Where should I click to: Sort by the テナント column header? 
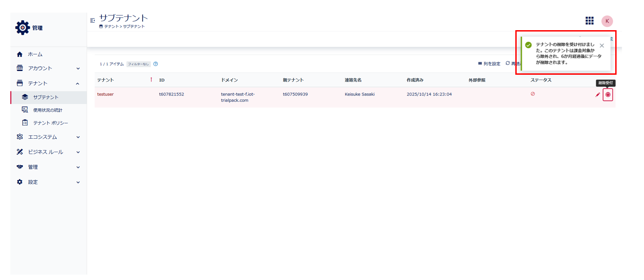click(106, 80)
